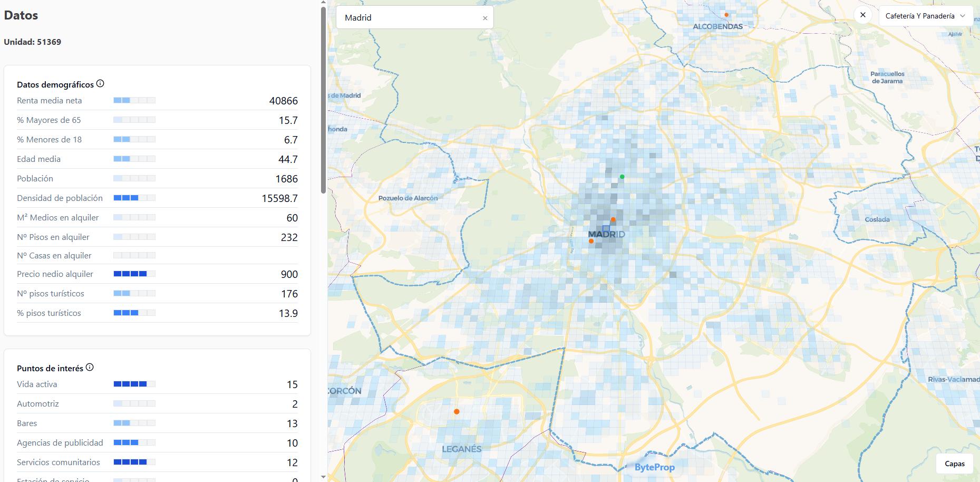The width and height of the screenshot is (980, 482).
Task: Open the Capas layers button
Action: 954,464
